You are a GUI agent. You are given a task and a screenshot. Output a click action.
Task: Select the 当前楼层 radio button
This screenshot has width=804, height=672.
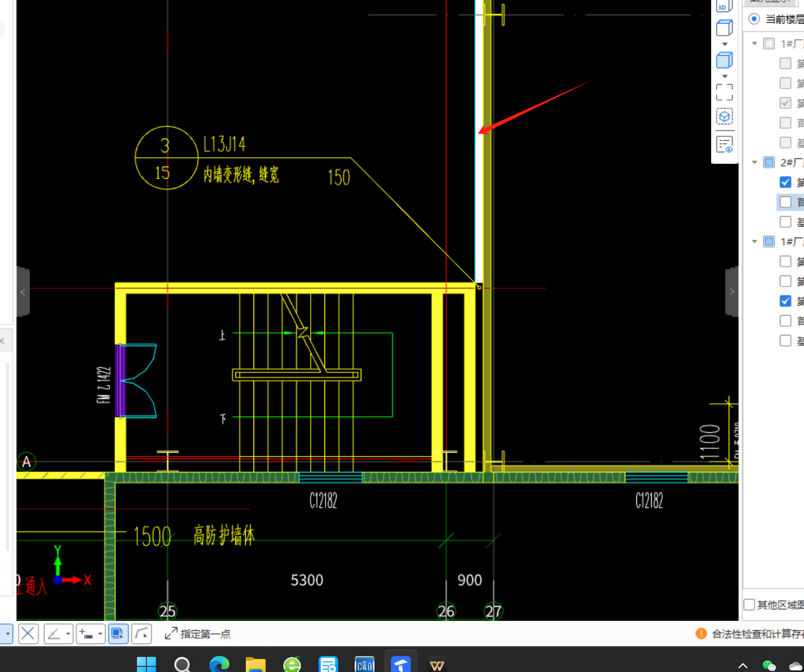755,19
